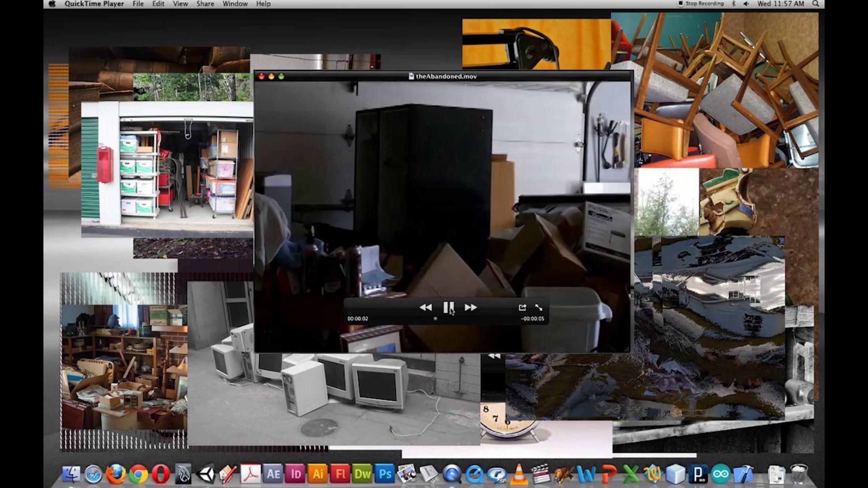Image resolution: width=868 pixels, height=488 pixels.
Task: Launch Photoshop from the dock
Action: (385, 474)
